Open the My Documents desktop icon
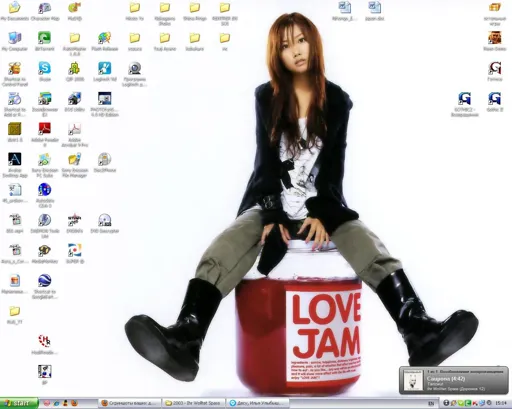The width and height of the screenshot is (512, 409). 14,7
